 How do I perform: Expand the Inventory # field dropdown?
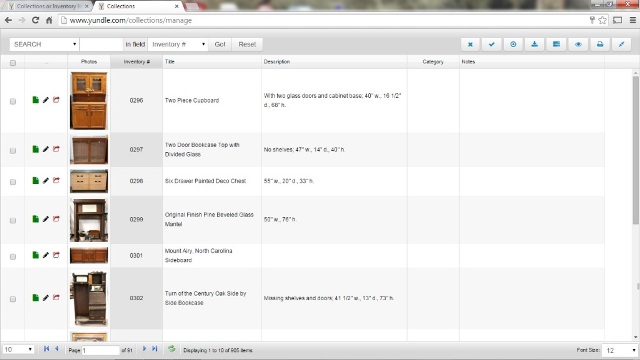pos(178,44)
